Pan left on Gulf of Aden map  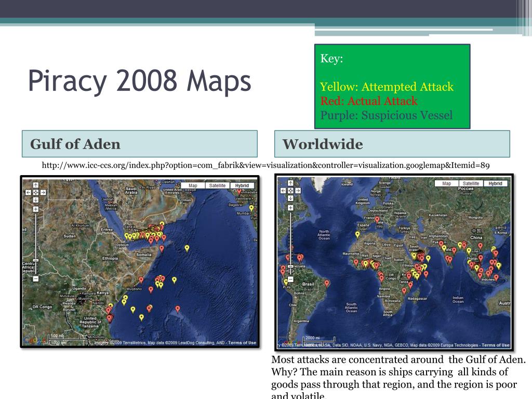point(28,192)
